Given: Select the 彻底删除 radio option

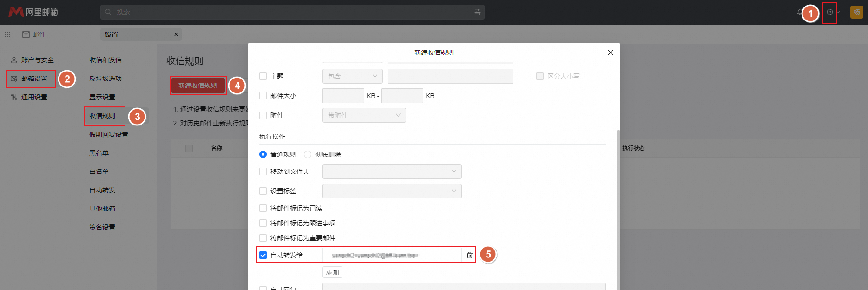Looking at the screenshot, I should (x=308, y=154).
